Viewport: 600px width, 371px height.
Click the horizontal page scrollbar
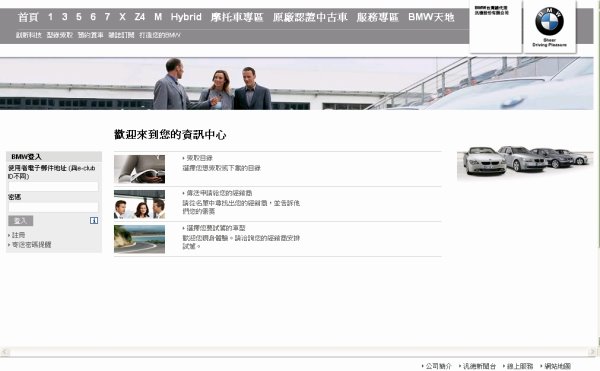pos(298,351)
